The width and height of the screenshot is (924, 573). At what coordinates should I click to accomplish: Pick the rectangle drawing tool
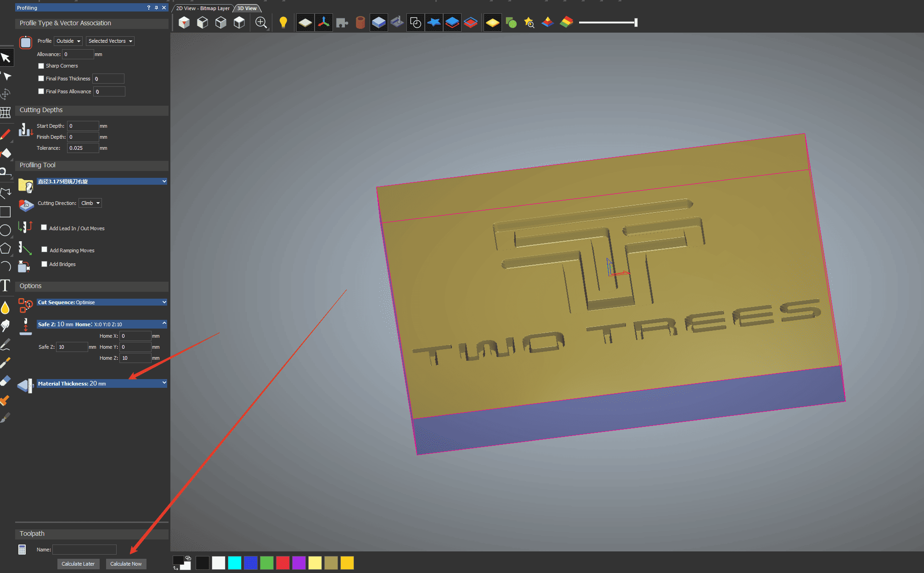(x=6, y=212)
